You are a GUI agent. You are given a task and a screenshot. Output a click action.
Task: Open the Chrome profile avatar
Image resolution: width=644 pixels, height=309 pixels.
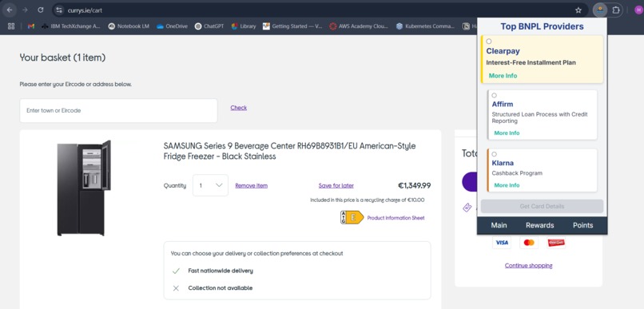[638, 10]
